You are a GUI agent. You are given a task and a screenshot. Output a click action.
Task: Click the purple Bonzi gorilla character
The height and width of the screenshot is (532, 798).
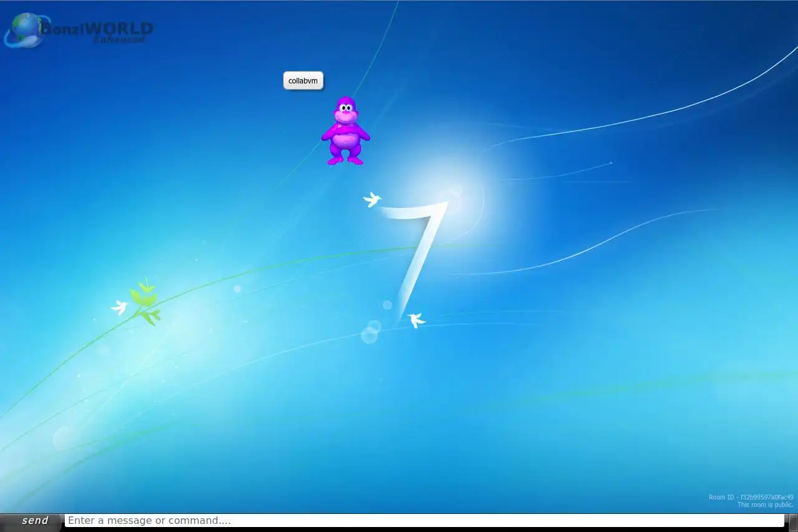[345, 131]
